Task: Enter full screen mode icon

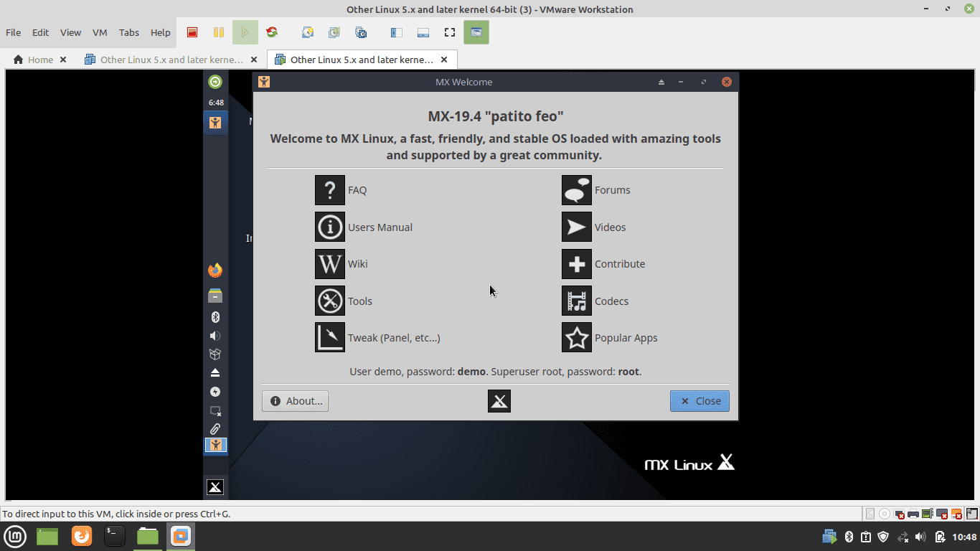Action: (450, 32)
